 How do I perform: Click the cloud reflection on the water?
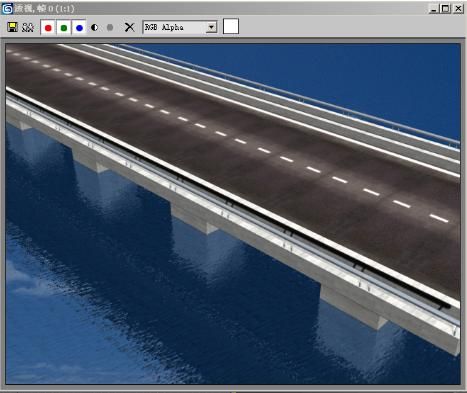(30, 283)
